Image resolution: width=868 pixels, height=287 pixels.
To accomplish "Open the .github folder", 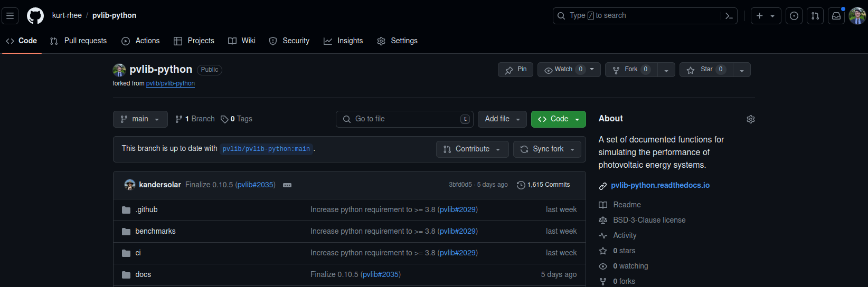I will 146,209.
